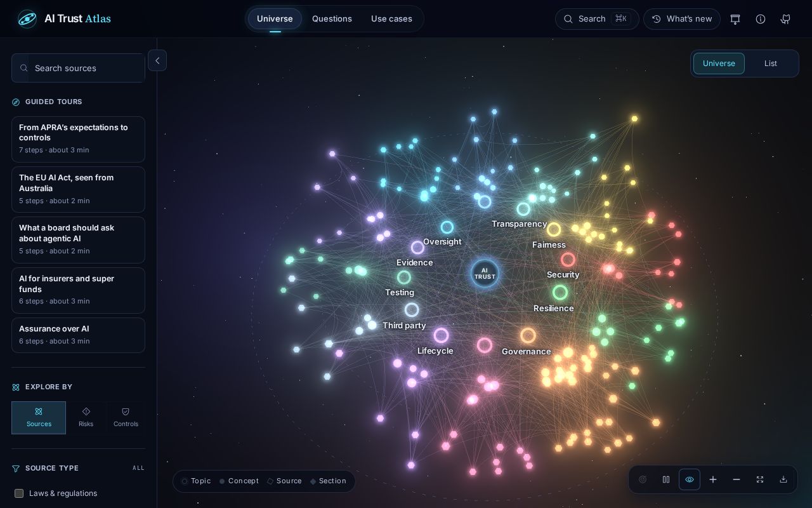Click the target focus icon in graph toolbar

tap(643, 479)
